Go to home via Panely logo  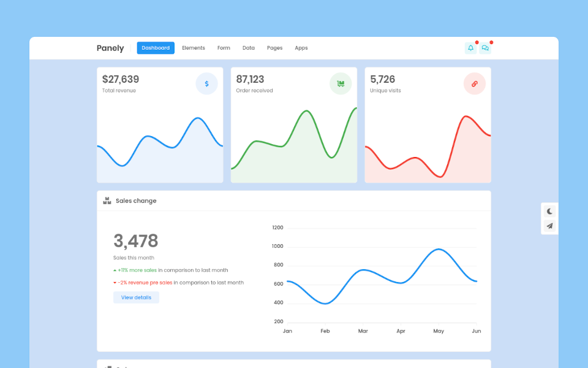[x=110, y=48]
